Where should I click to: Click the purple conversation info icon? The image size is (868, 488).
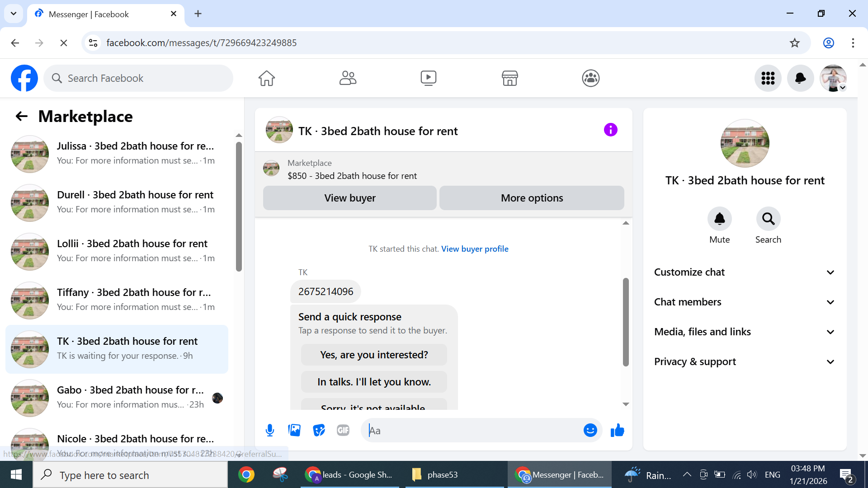610,130
